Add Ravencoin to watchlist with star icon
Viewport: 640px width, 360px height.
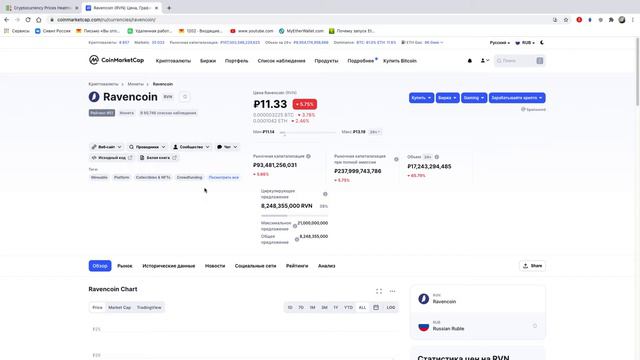click(184, 97)
